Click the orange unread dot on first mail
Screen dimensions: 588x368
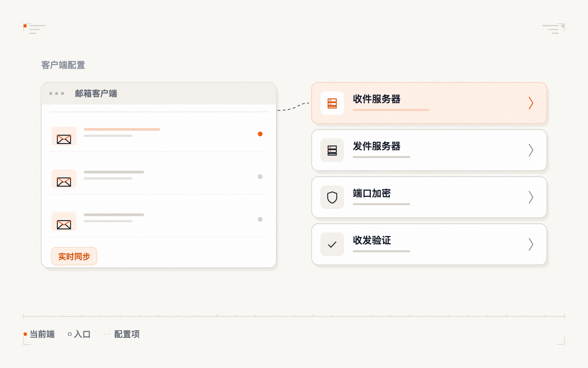260,134
